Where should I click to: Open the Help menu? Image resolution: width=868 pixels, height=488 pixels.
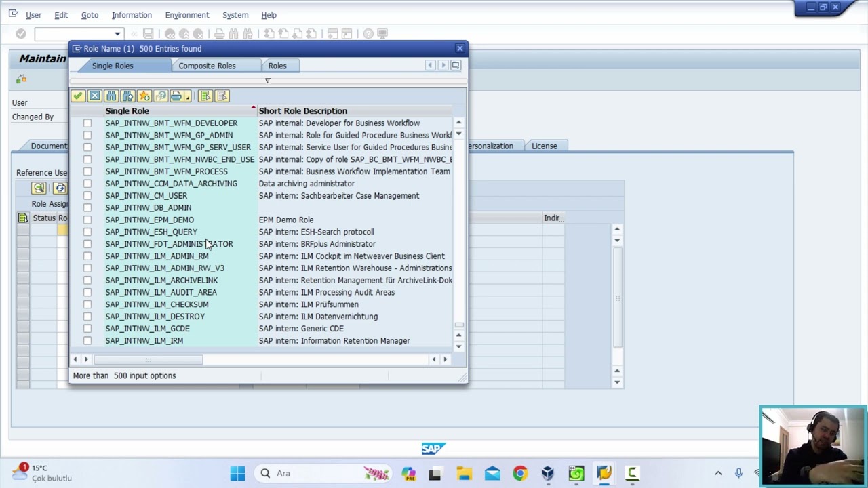pos(269,15)
